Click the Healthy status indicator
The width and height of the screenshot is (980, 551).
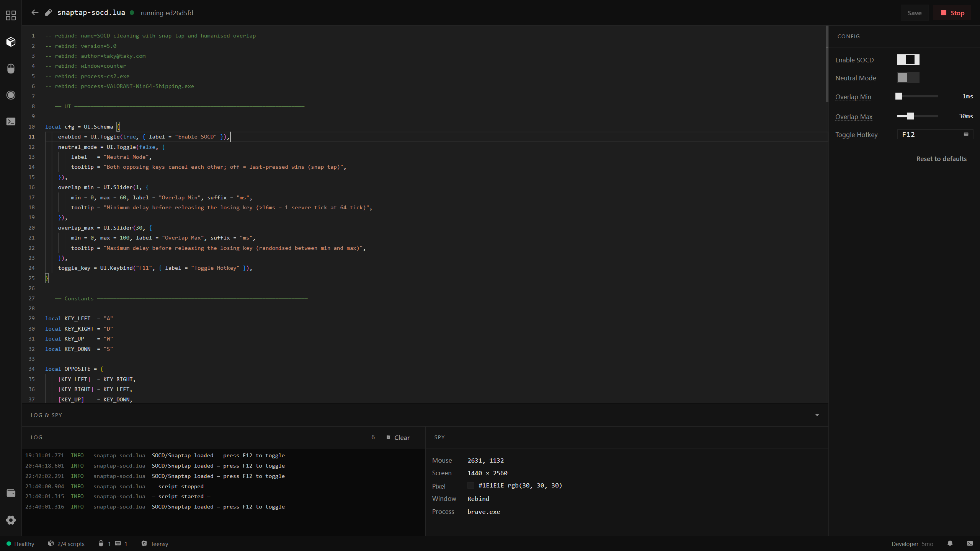[20, 544]
